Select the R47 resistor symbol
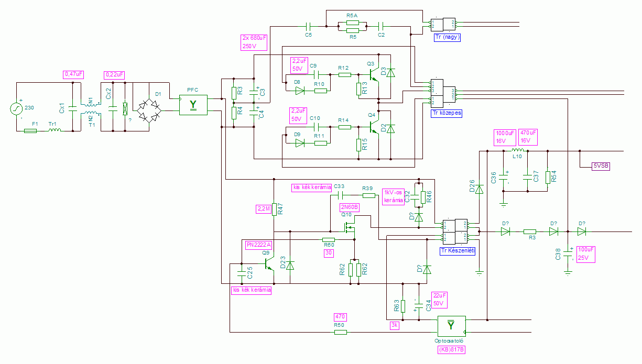Viewport: 642px width, 364px height. [274, 209]
